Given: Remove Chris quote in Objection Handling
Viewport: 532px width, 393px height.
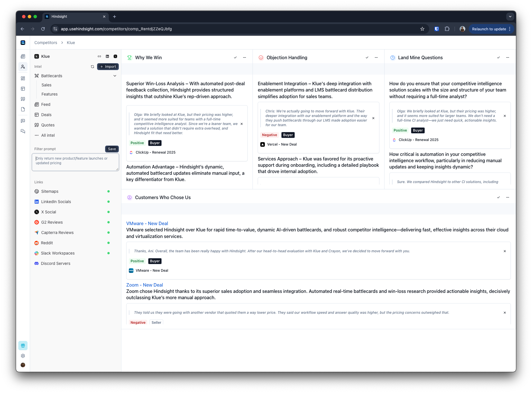Looking at the screenshot, I should pos(373,118).
